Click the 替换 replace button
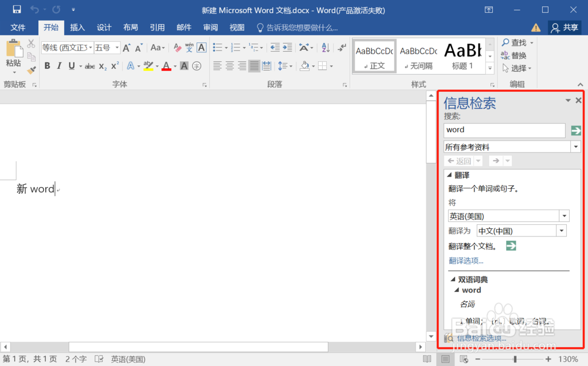The image size is (588, 366). 514,55
